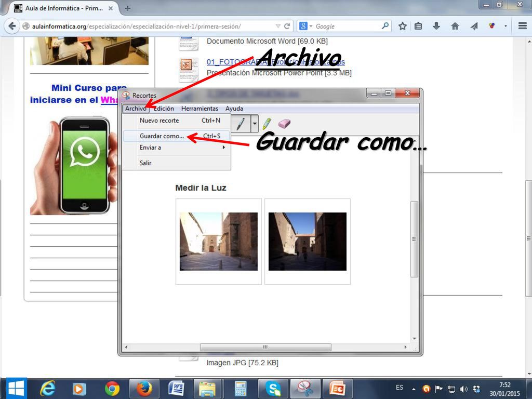Open Calculator from taskbar
This screenshot has height=399, width=532.
pyautogui.click(x=240, y=389)
